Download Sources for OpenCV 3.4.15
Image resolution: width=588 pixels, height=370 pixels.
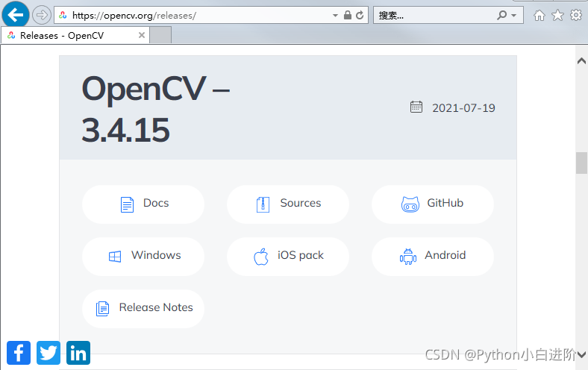[288, 204]
